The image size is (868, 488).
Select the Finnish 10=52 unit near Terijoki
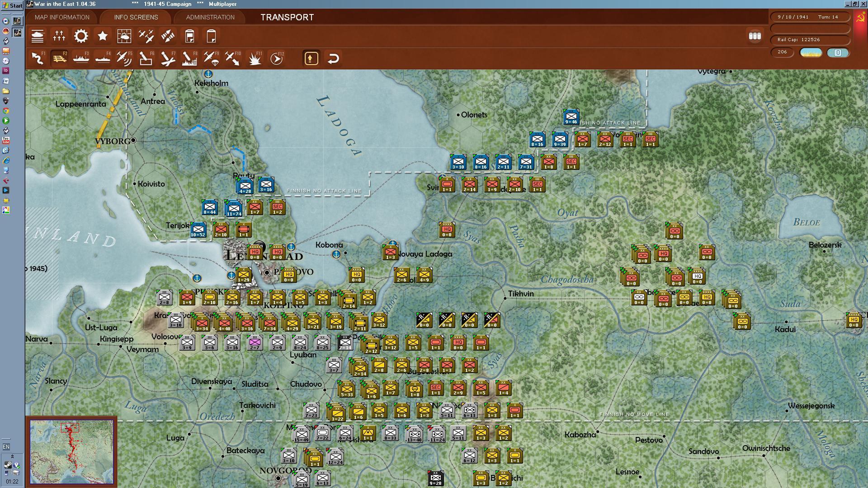pos(198,230)
